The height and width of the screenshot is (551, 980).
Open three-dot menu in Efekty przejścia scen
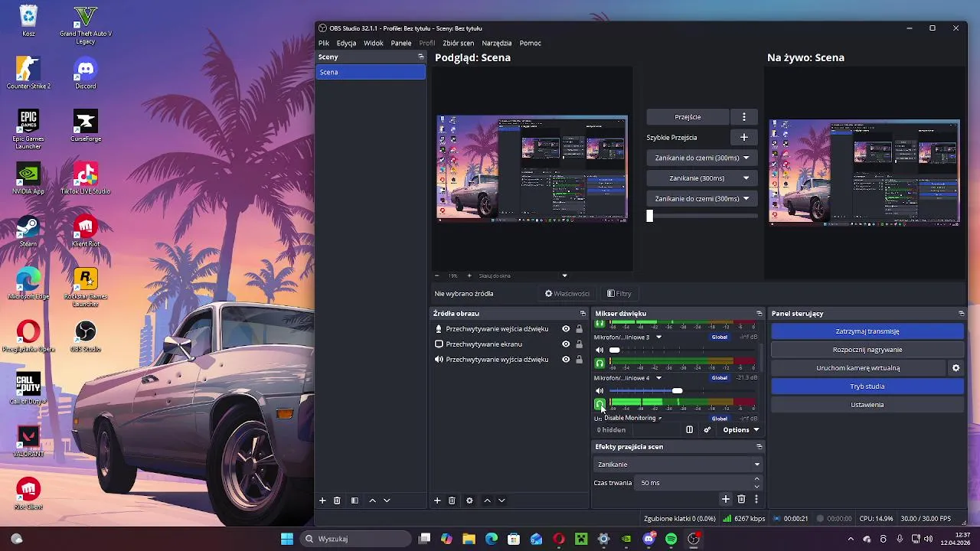(x=756, y=500)
